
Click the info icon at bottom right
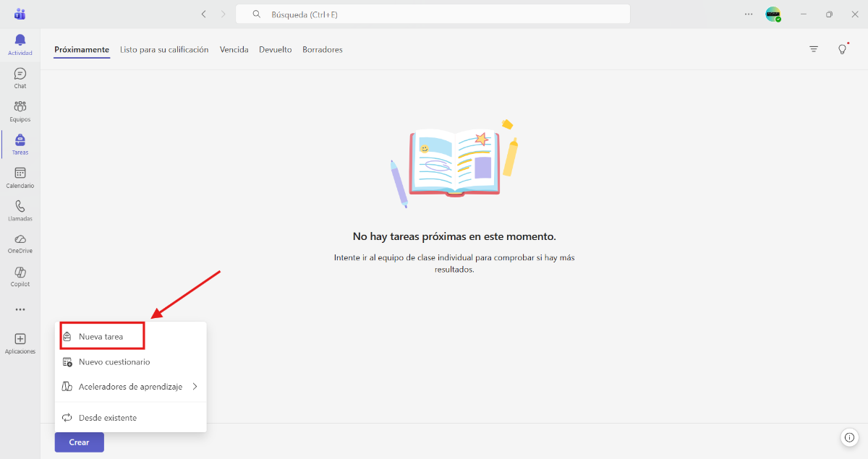(849, 437)
